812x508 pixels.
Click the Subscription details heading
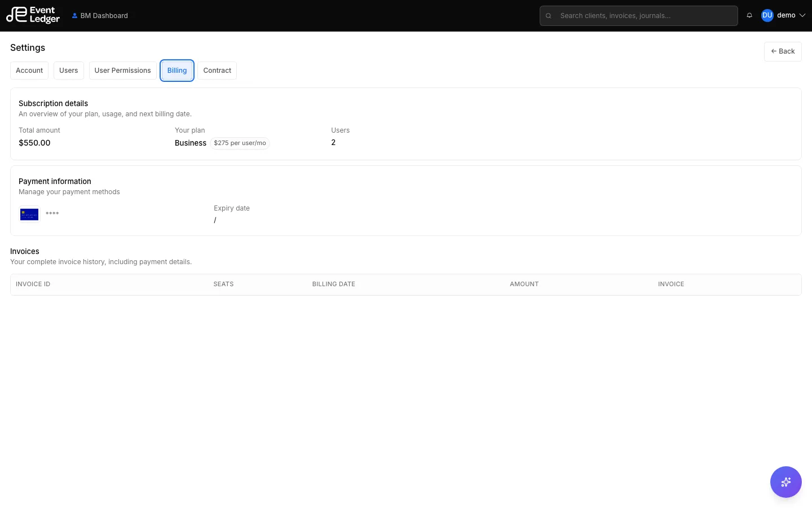tap(54, 103)
